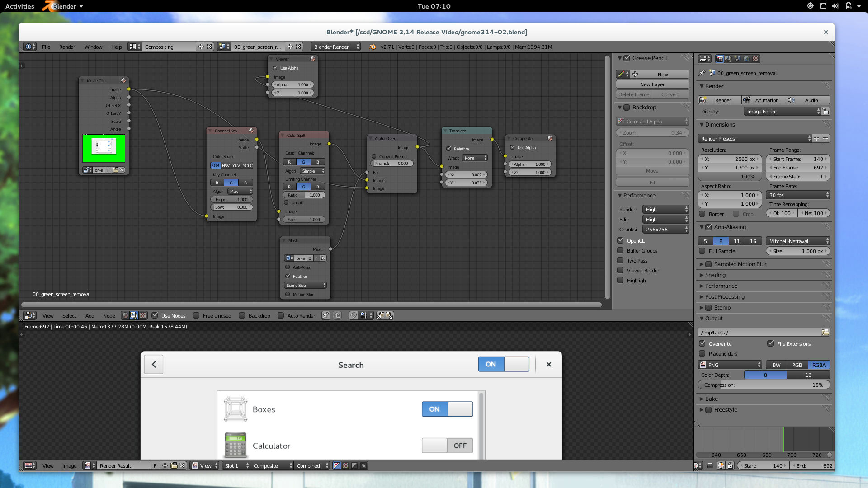Adjust the Compression 15% slider
The width and height of the screenshot is (868, 488).
764,385
